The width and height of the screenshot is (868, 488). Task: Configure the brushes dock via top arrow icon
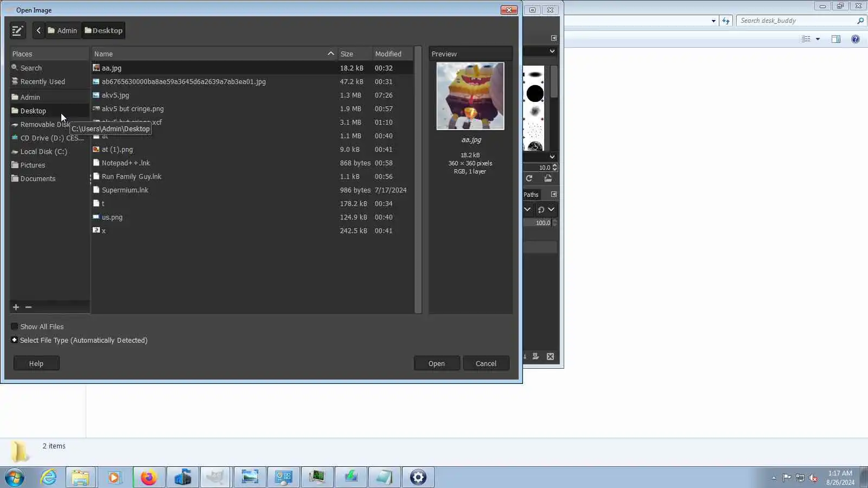point(554,38)
